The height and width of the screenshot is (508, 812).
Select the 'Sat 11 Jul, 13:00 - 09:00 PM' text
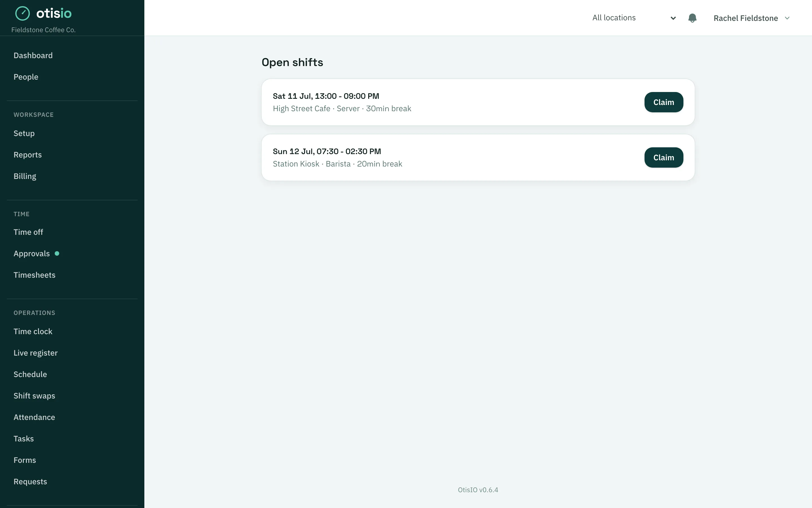coord(326,96)
